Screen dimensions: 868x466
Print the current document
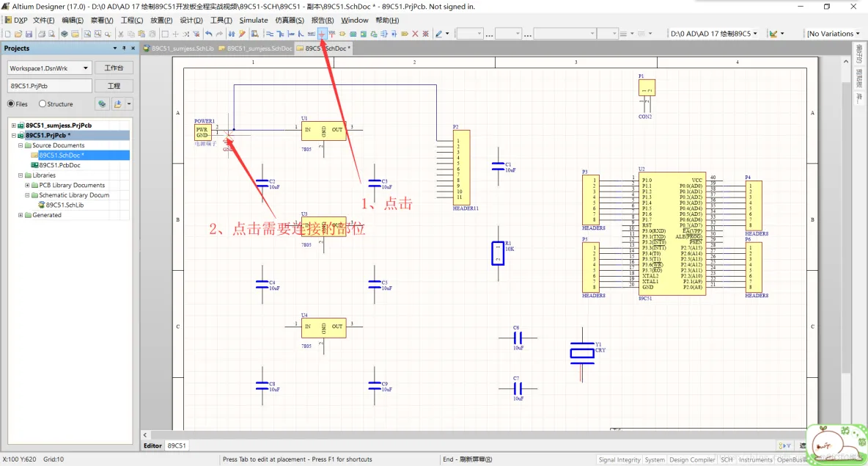pos(42,34)
